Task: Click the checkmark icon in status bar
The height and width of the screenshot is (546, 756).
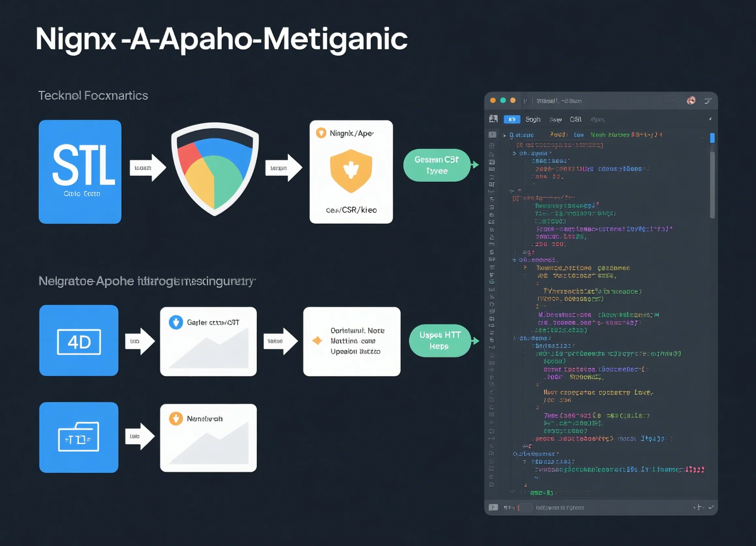Action: pyautogui.click(x=711, y=507)
